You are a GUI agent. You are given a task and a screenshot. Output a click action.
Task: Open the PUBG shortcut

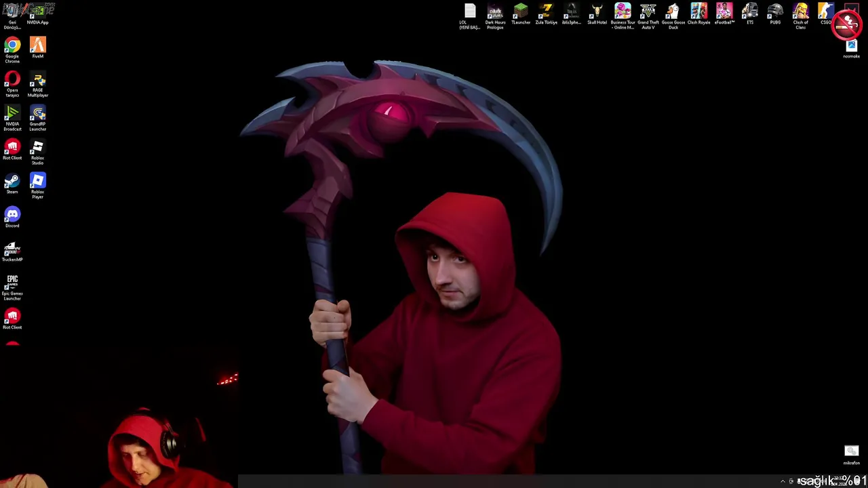point(775,14)
